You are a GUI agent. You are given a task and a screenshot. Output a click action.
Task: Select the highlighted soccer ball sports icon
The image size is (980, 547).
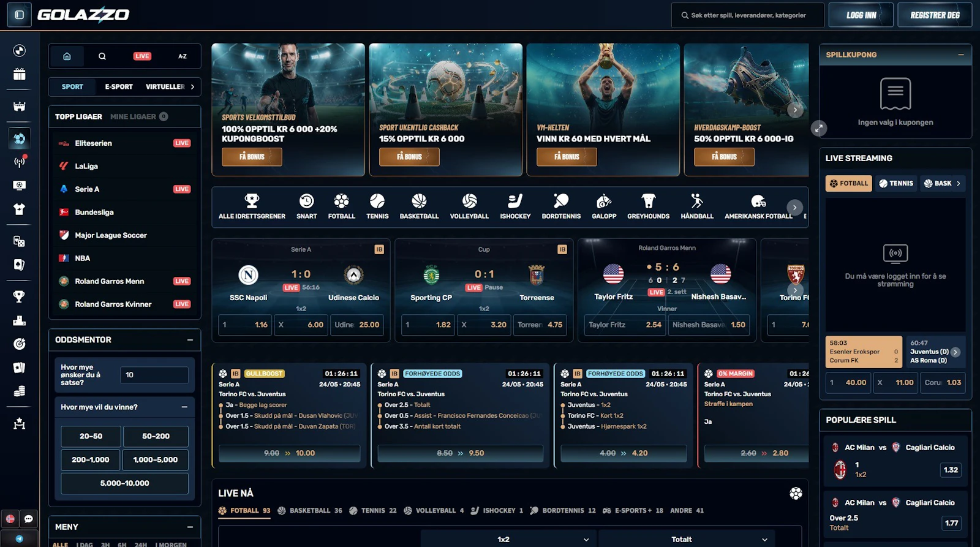pos(20,139)
